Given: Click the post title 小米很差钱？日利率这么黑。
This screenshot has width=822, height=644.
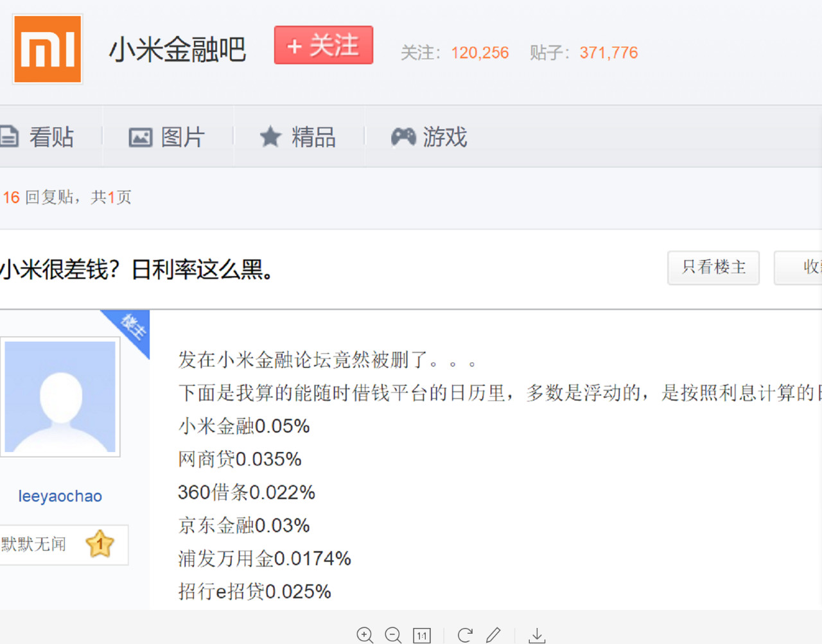Looking at the screenshot, I should point(137,270).
